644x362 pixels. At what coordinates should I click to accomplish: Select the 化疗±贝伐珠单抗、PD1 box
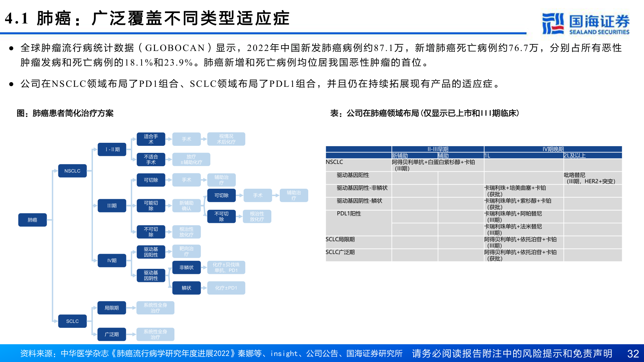[x=226, y=267]
